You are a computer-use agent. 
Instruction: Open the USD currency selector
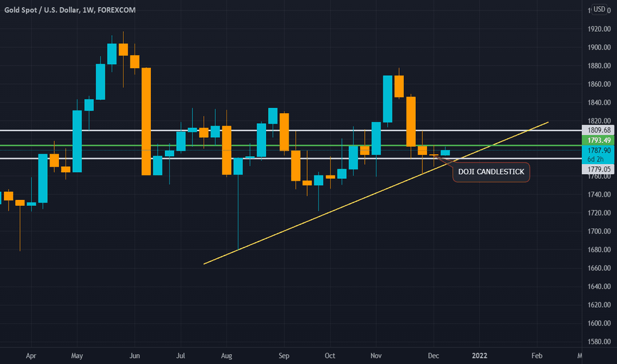pyautogui.click(x=599, y=9)
